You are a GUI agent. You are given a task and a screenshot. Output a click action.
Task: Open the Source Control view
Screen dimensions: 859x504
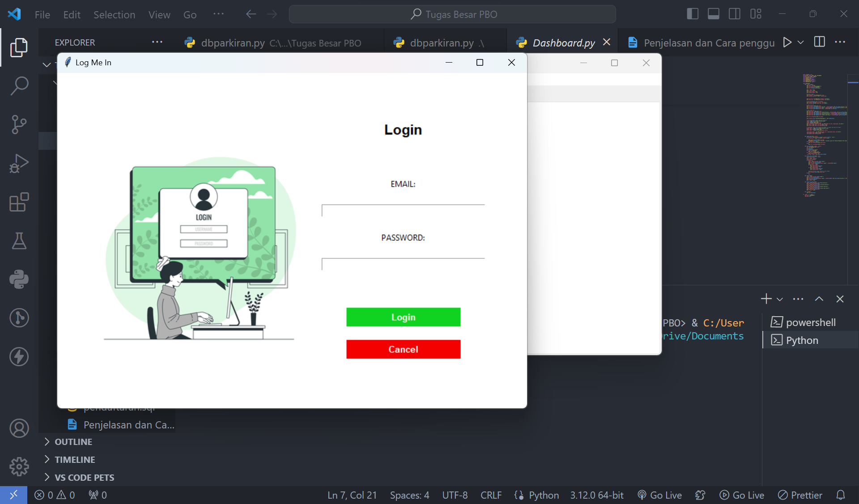coord(19,124)
